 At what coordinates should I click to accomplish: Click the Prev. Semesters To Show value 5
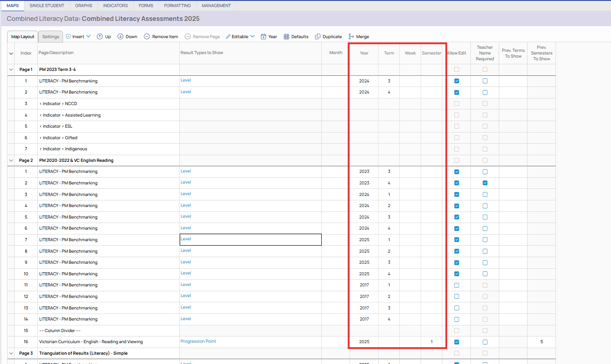[541, 342]
